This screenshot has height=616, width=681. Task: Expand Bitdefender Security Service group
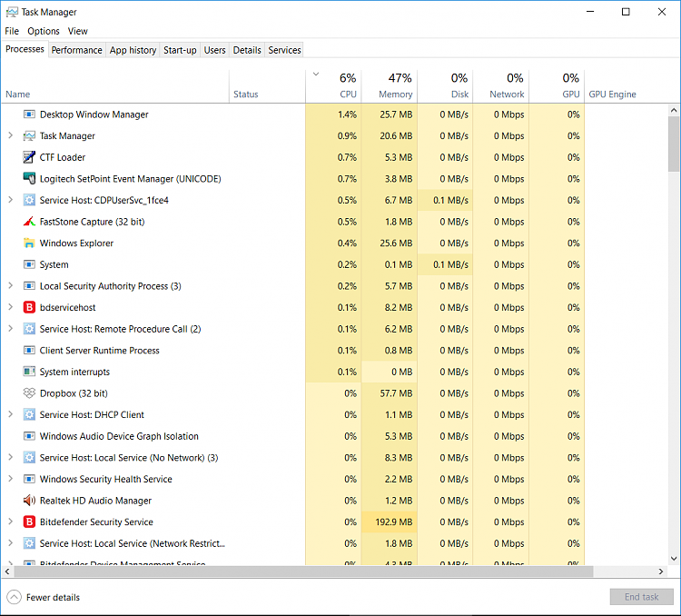pyautogui.click(x=10, y=522)
